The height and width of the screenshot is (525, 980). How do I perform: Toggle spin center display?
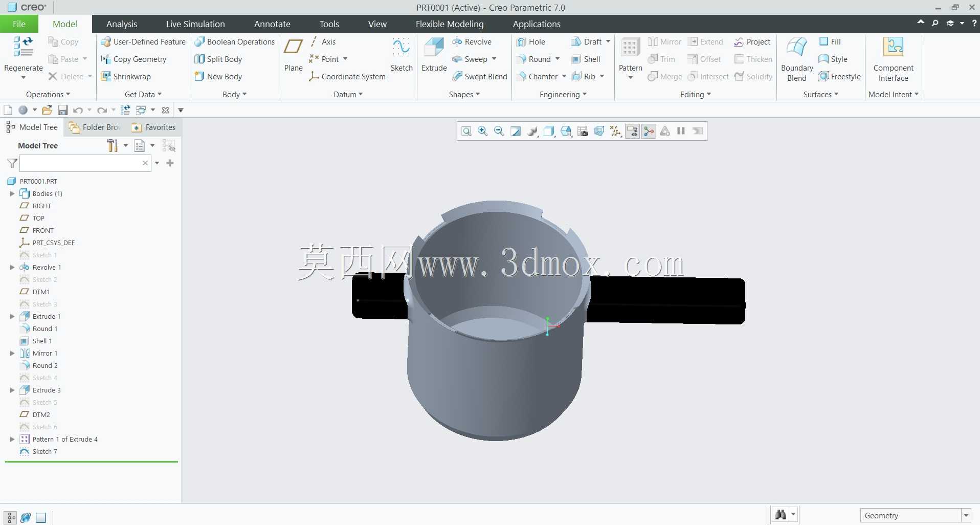pyautogui.click(x=649, y=132)
